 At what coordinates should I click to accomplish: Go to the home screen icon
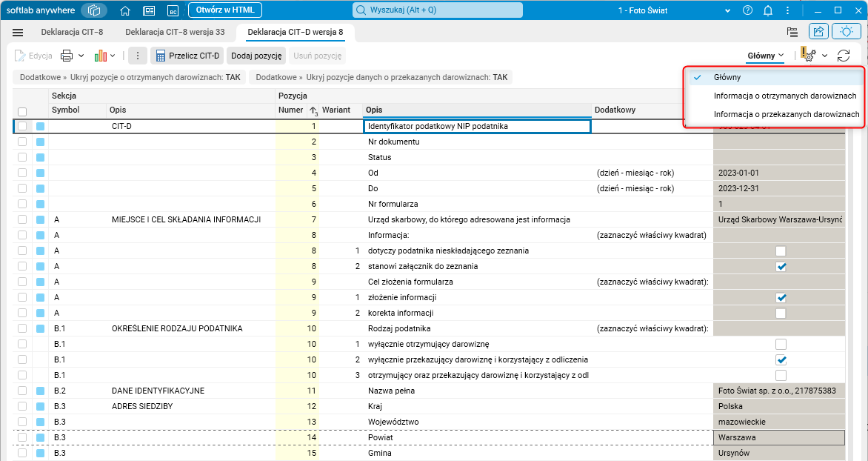[x=125, y=10]
